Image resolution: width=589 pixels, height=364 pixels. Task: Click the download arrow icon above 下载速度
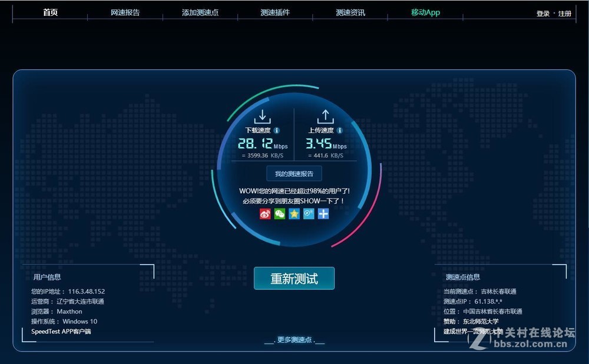262,117
